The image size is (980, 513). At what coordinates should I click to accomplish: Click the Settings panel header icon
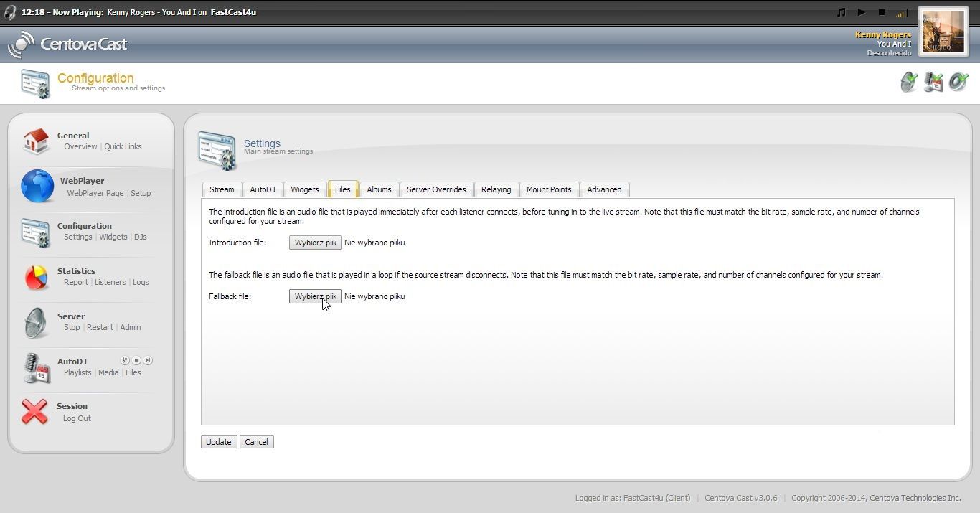point(217,151)
